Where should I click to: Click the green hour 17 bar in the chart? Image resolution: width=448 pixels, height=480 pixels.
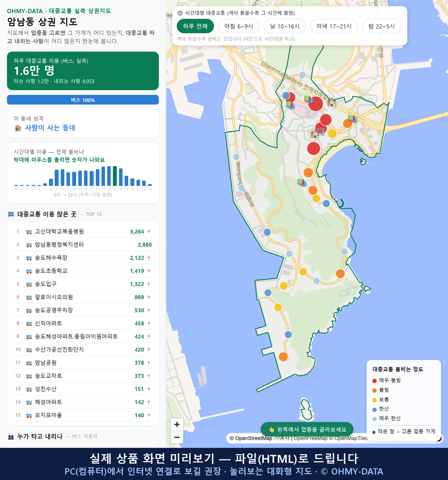click(115, 176)
